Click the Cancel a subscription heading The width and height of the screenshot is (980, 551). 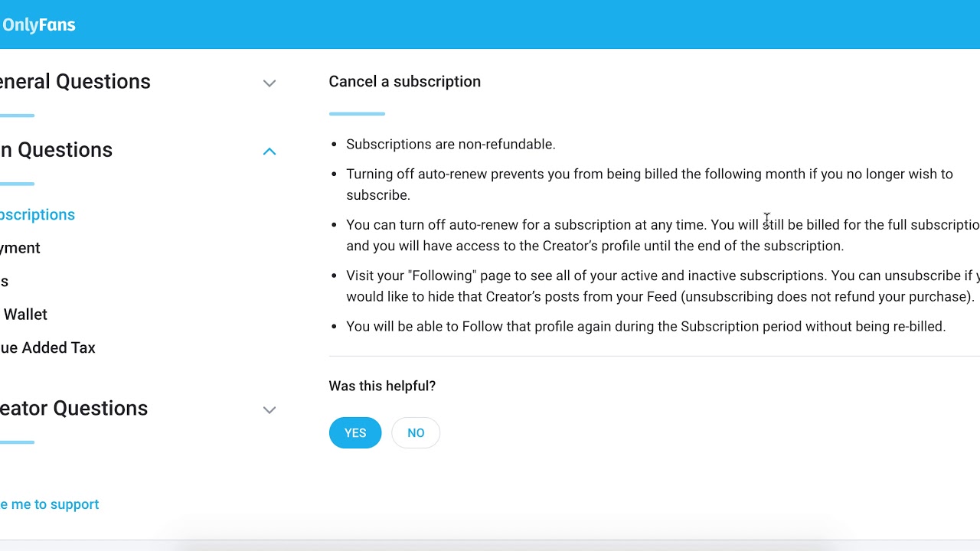[x=404, y=81]
